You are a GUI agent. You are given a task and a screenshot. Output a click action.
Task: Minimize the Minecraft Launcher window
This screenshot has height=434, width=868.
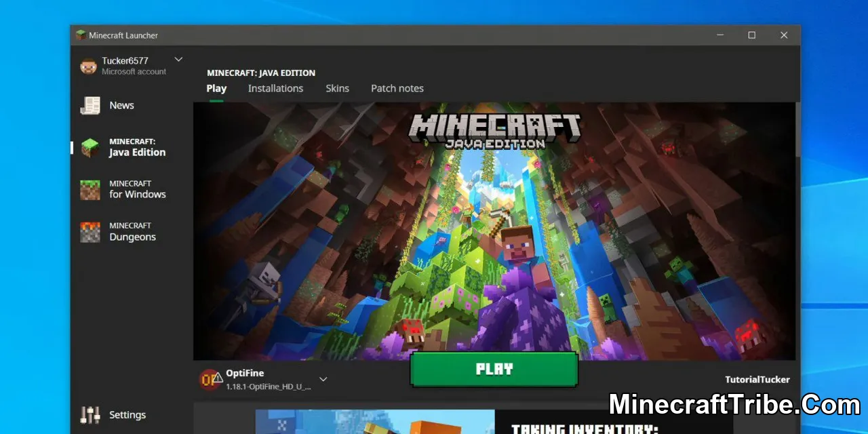(x=719, y=35)
